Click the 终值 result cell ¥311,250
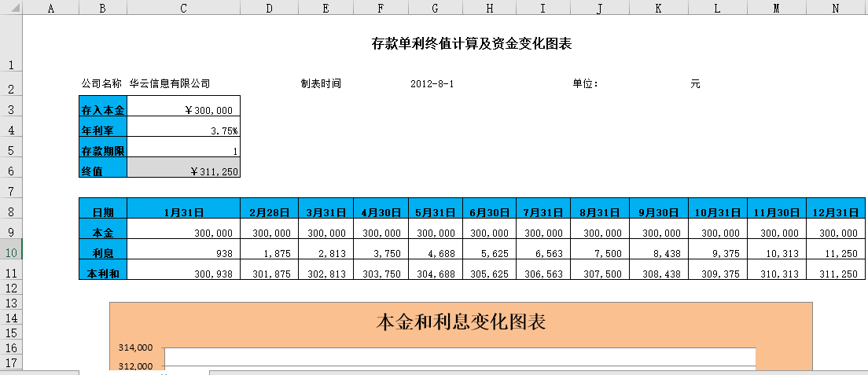 click(x=183, y=171)
